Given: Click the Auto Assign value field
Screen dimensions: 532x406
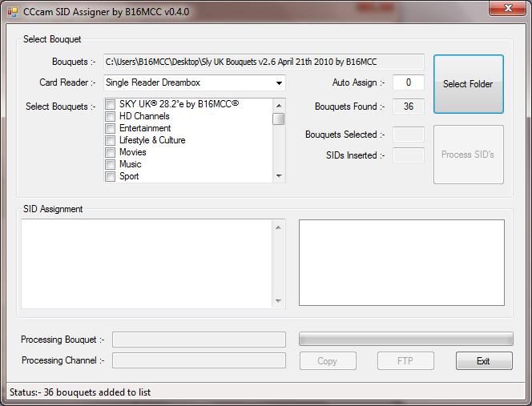Looking at the screenshot, I should coord(408,82).
